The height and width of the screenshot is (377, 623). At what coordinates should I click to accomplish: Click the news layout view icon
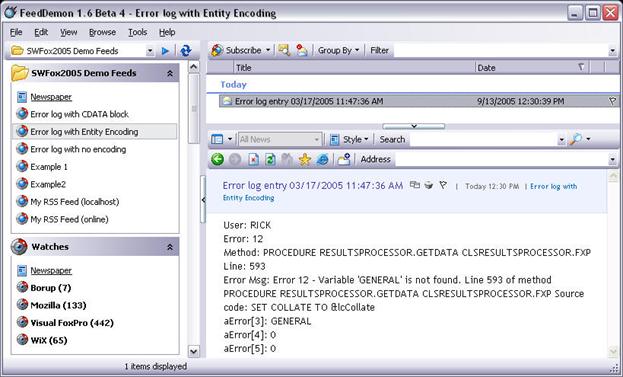[217, 139]
